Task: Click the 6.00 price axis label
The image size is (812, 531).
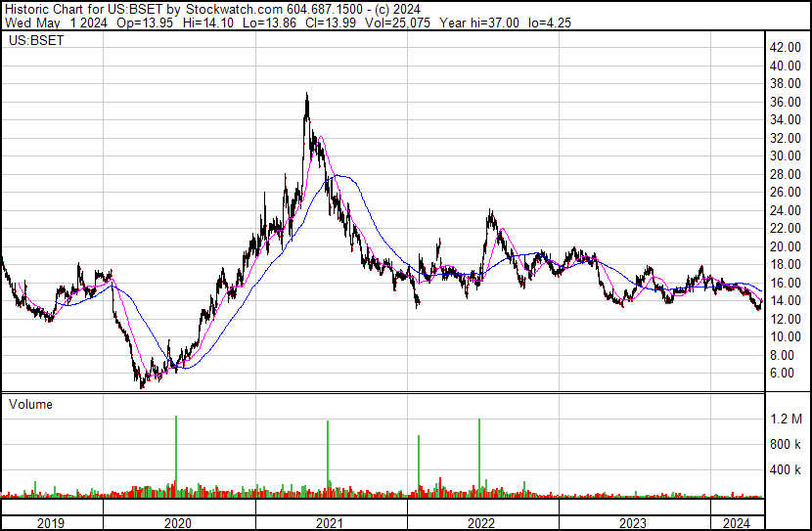Action: 782,374
